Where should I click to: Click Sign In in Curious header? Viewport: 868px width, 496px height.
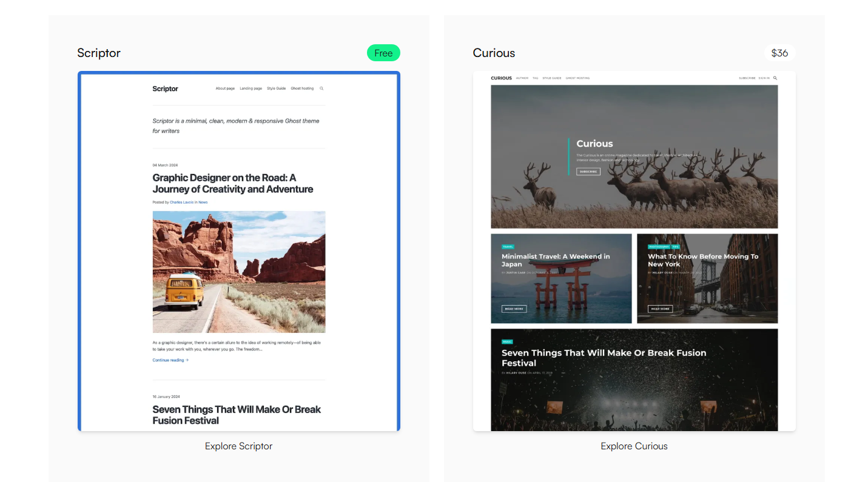click(764, 78)
